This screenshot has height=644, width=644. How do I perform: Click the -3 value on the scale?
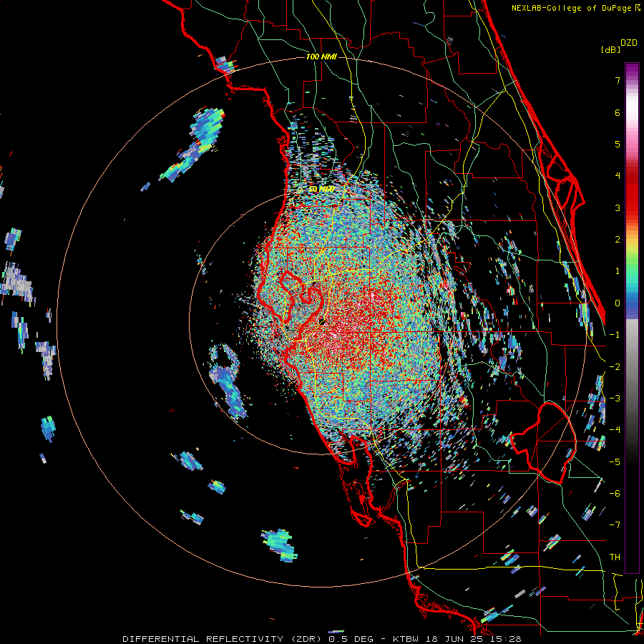pyautogui.click(x=615, y=399)
